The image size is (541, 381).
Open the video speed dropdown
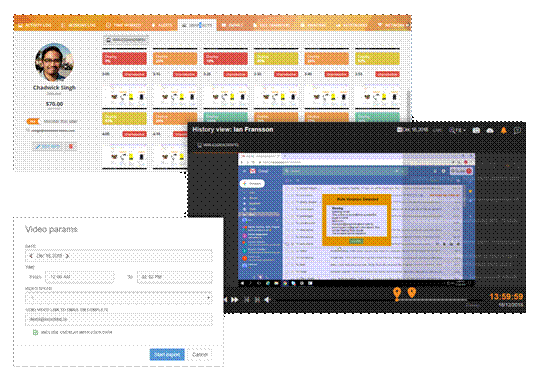[118, 298]
